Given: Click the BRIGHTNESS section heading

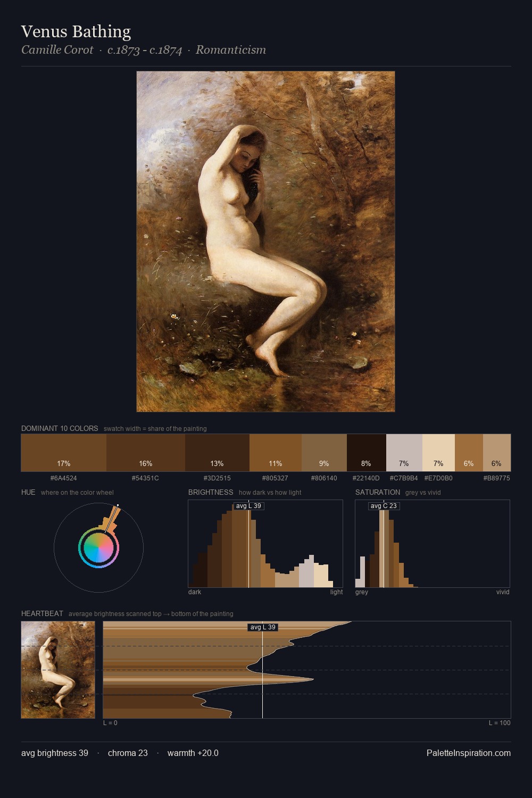Looking at the screenshot, I should pos(211,492).
